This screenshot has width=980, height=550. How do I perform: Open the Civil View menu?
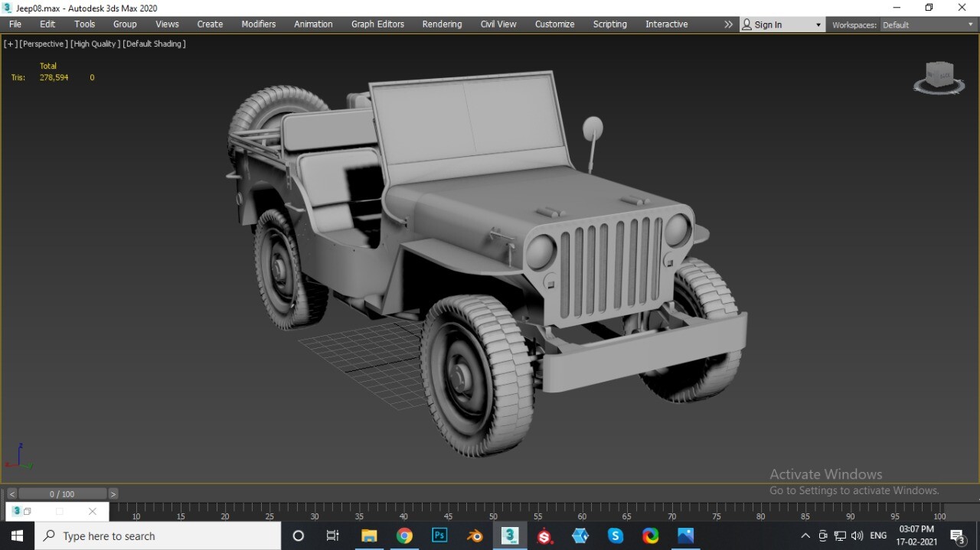(x=498, y=24)
